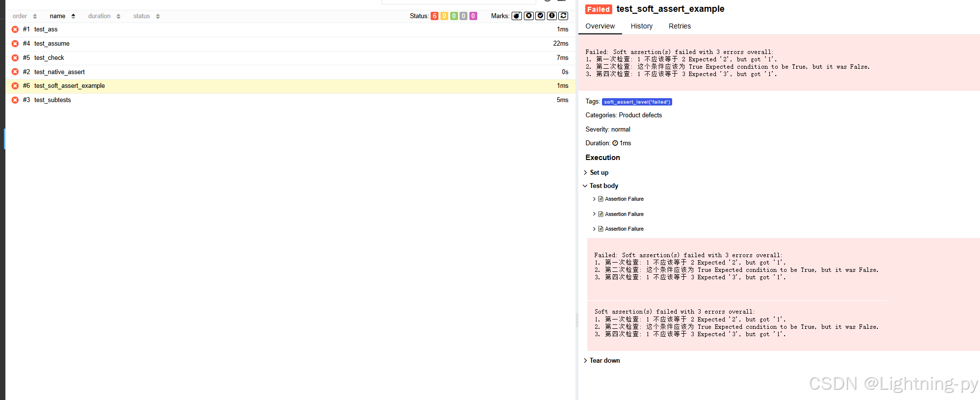
Task: Click the Status: label
Action: [x=419, y=16]
